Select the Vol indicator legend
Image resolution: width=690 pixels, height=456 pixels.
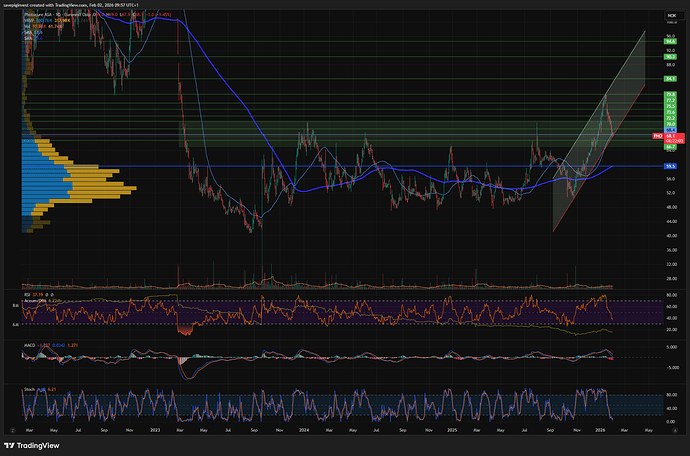point(27,27)
